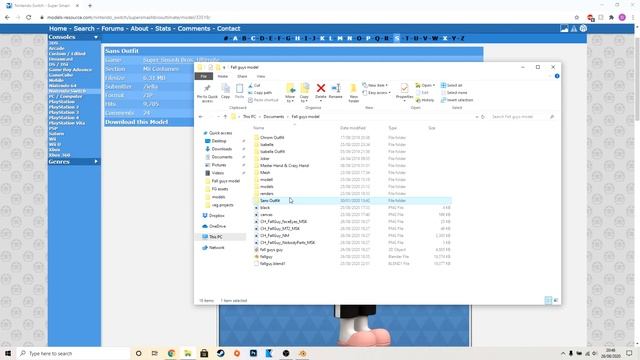
Task: Click Paste shortcut in the ribbon
Action: click(263, 100)
